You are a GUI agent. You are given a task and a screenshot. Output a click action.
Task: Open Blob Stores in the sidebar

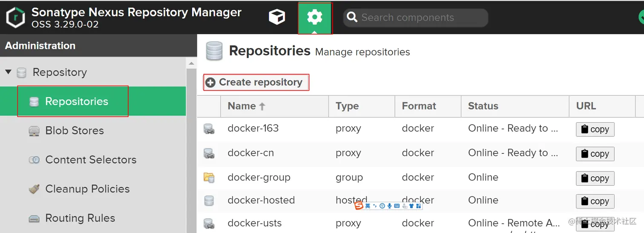click(74, 131)
